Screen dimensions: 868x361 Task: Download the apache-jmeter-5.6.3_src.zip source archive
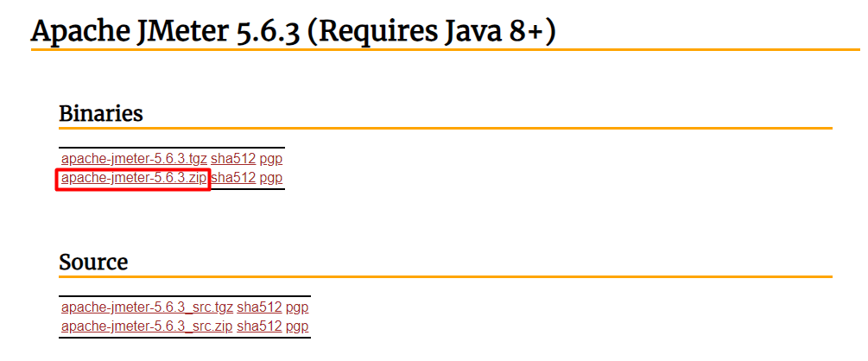(147, 326)
